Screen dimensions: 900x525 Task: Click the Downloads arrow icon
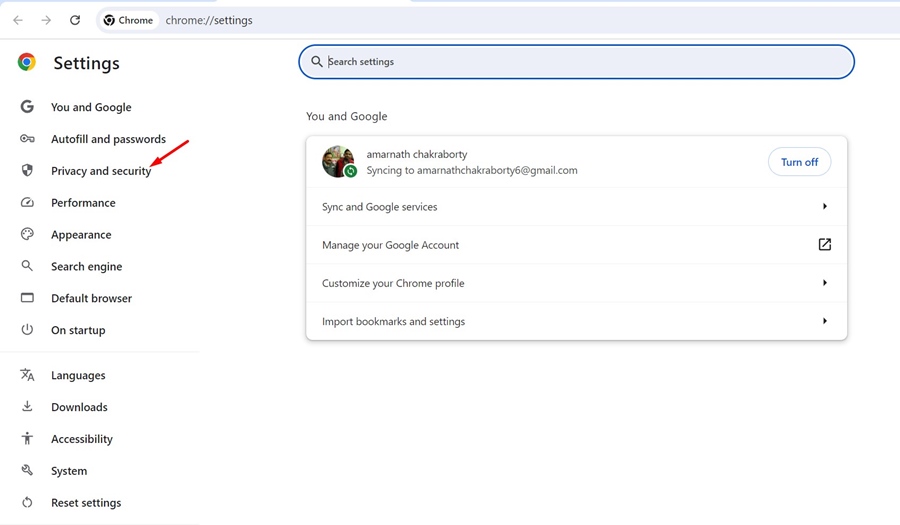[x=27, y=406]
